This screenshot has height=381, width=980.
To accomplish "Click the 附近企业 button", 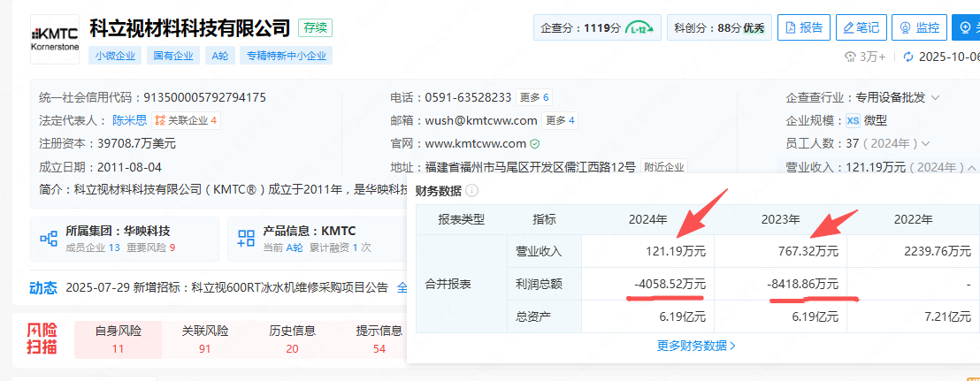I will click(x=663, y=167).
